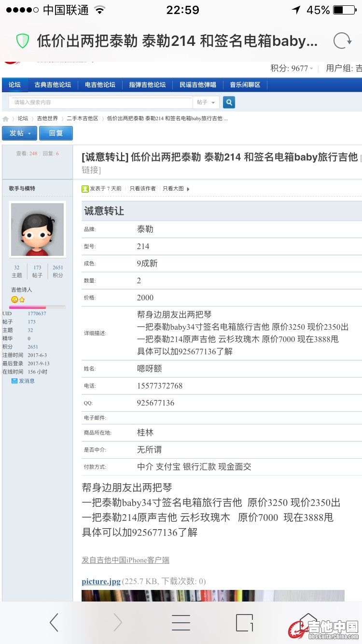Click the model value 214
The width and height of the screenshot is (362, 644).
(x=143, y=246)
